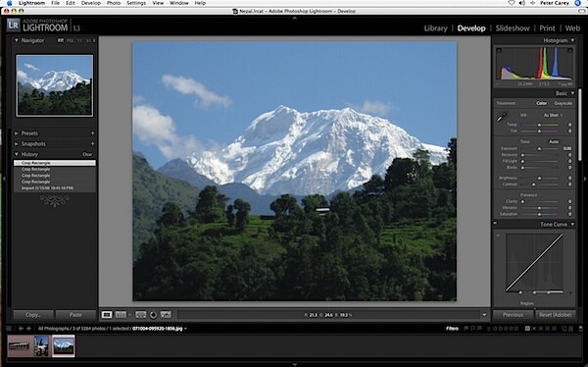Viewport: 588px width, 367px height.
Task: Switch to the Print module
Action: (x=547, y=28)
